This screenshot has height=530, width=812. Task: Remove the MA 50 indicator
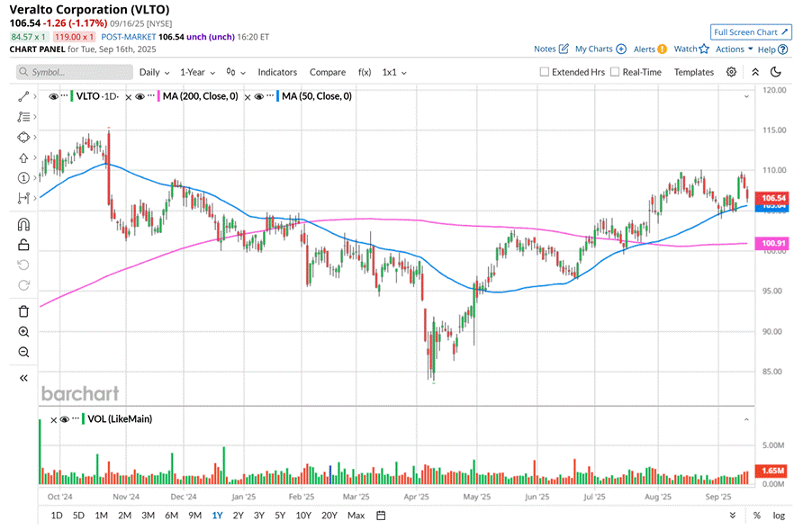click(x=248, y=97)
